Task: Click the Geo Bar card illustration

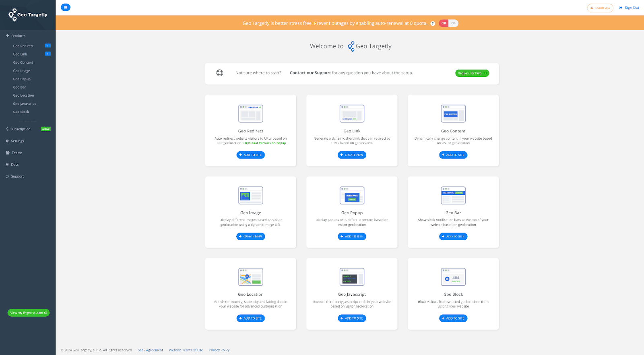Action: (453, 195)
